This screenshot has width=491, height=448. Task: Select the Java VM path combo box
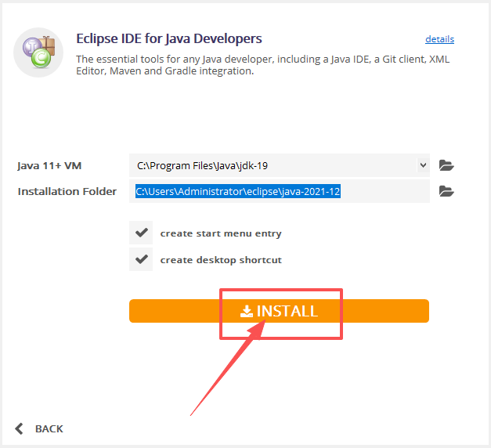(280, 165)
